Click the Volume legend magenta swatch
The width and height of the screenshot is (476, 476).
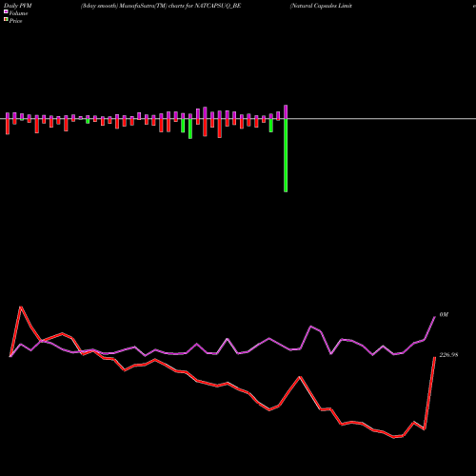pyautogui.click(x=6, y=11)
